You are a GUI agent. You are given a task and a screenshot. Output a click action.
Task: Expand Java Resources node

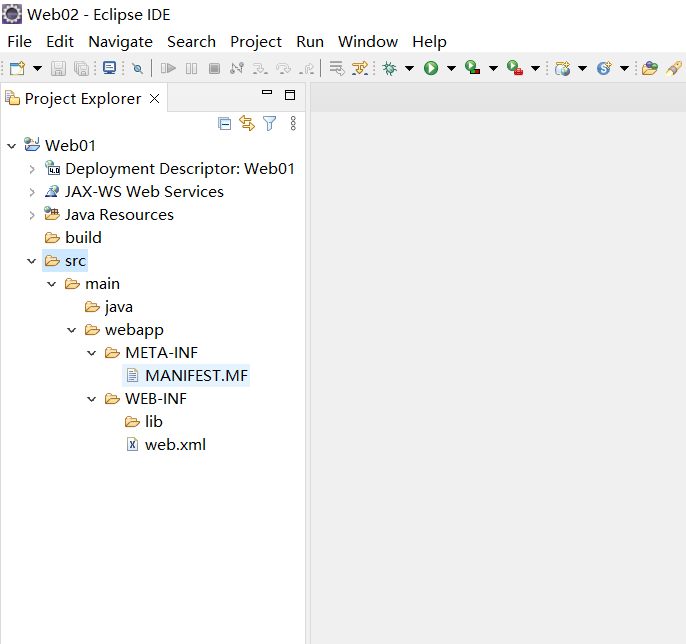(x=32, y=215)
